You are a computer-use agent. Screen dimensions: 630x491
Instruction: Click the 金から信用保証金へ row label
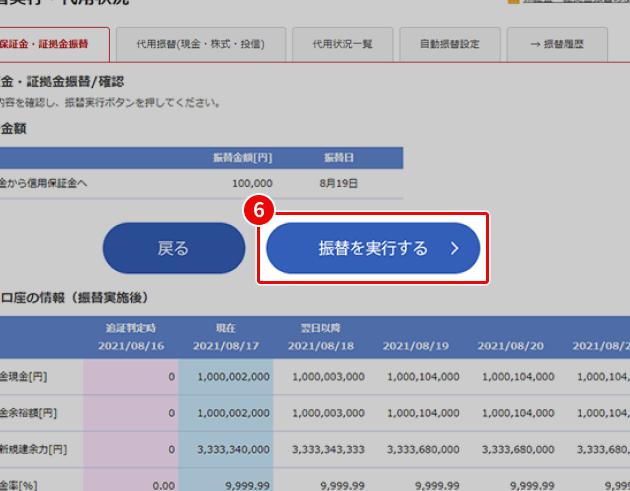coord(43,184)
